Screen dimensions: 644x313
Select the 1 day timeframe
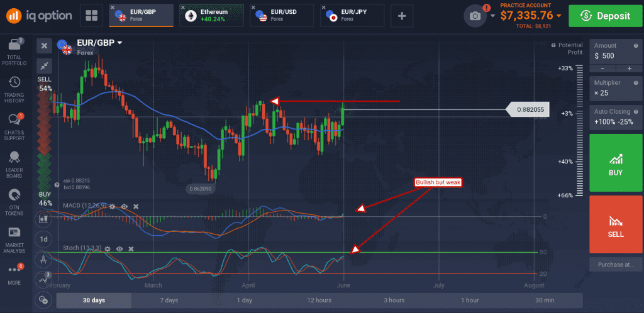245,300
